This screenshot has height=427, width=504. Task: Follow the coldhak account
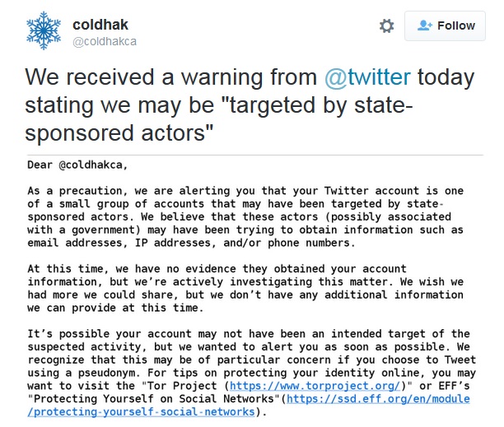(x=445, y=26)
